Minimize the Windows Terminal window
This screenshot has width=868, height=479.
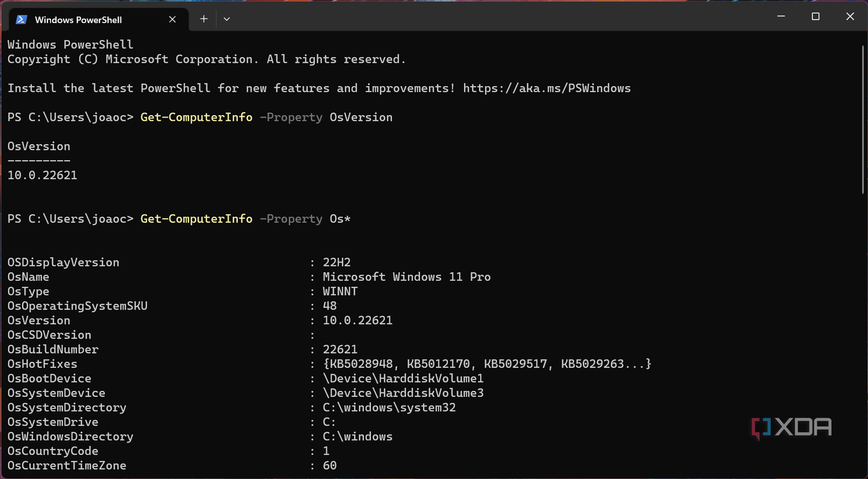tap(781, 16)
